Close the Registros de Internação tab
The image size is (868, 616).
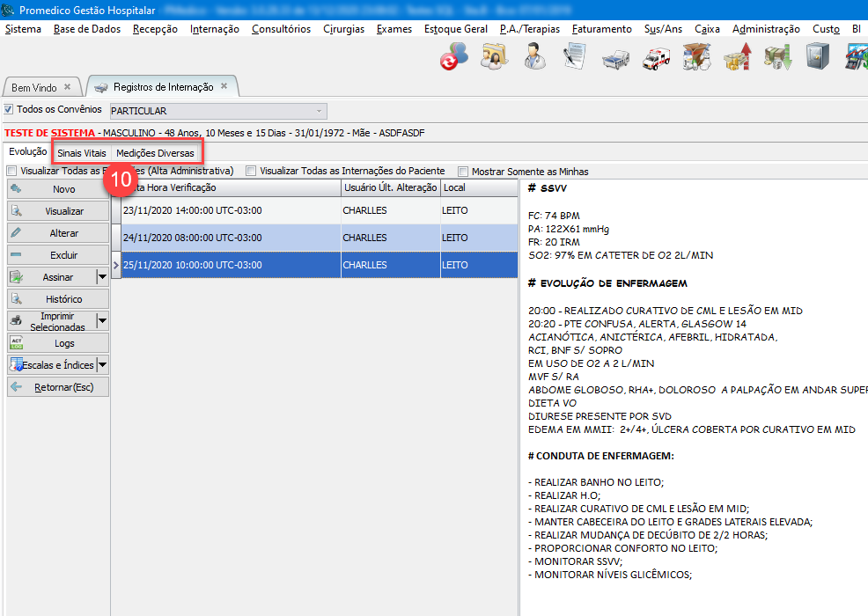pyautogui.click(x=224, y=86)
